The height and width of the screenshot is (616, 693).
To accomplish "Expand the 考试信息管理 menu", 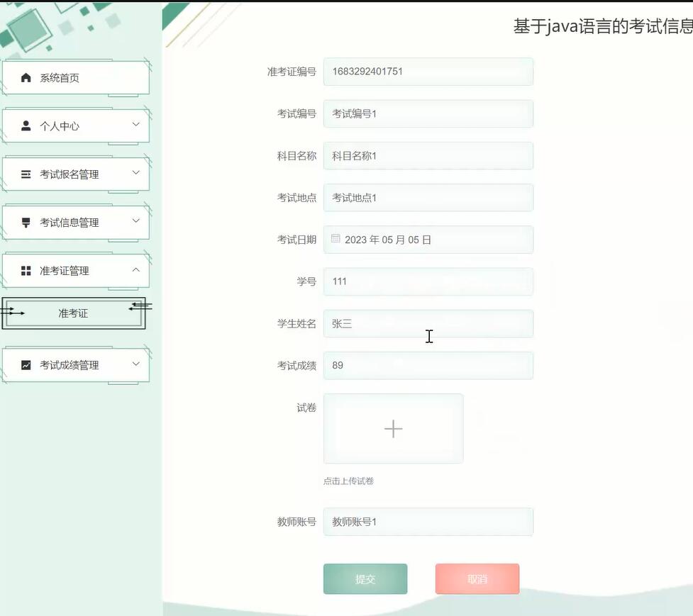I will [x=74, y=221].
